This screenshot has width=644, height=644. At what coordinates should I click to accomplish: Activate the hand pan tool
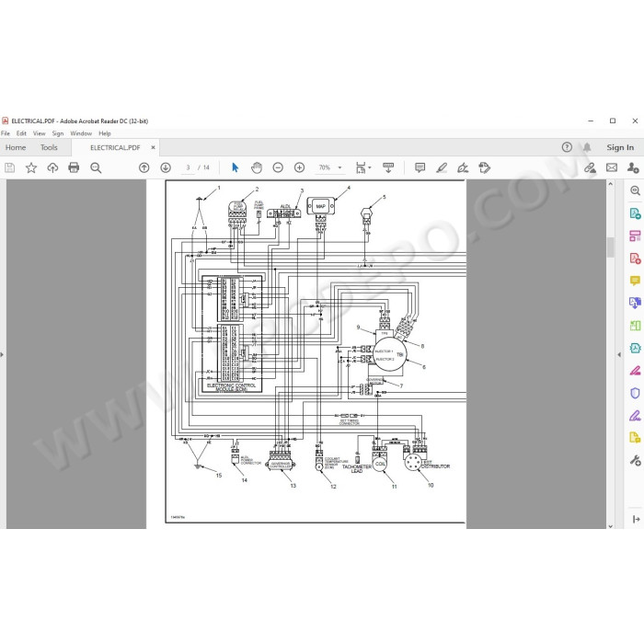257,167
